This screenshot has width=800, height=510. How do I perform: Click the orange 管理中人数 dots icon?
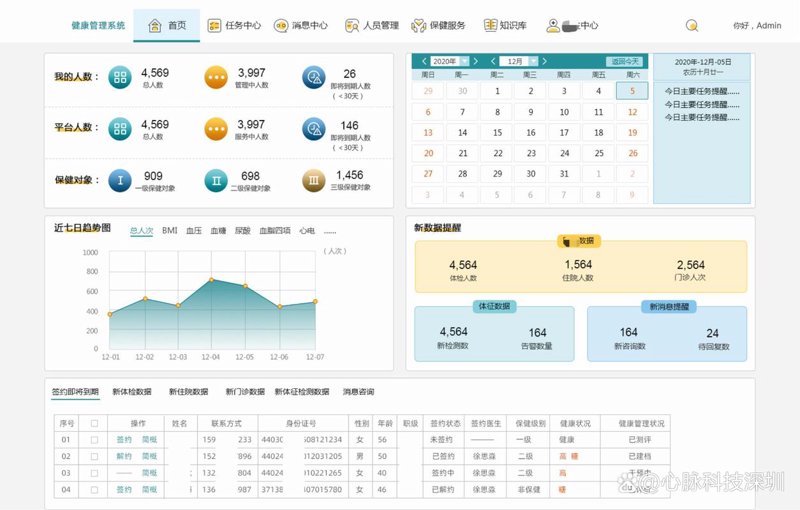click(x=216, y=78)
